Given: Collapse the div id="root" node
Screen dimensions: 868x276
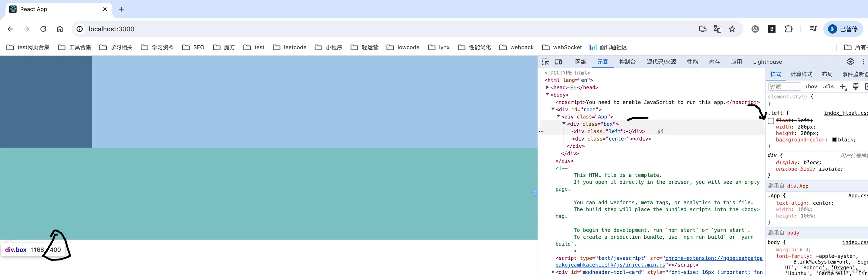Looking at the screenshot, I should (x=553, y=109).
